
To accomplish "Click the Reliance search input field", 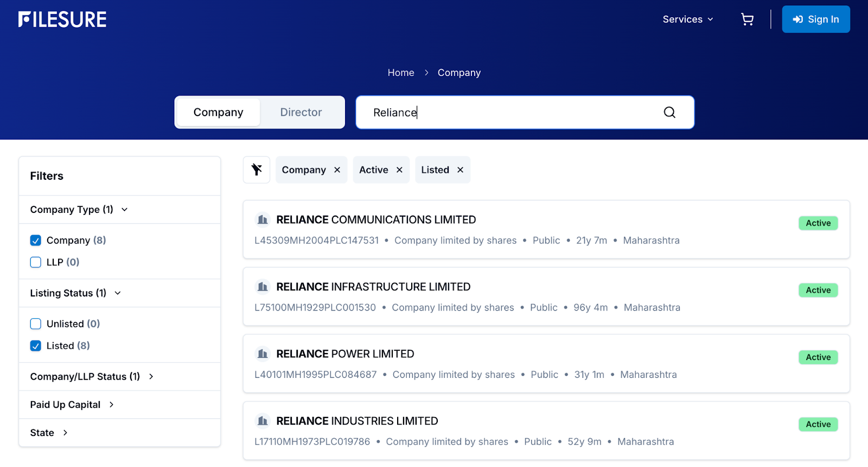I will (510, 112).
